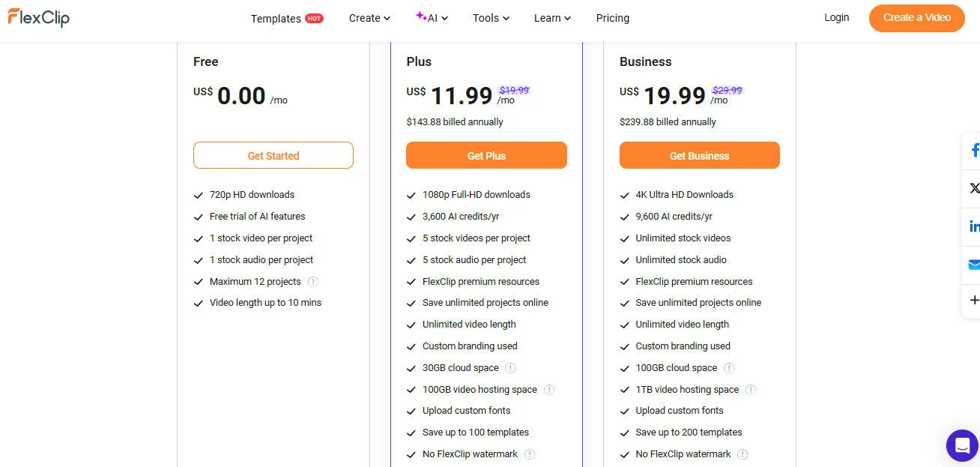This screenshot has height=467, width=980.
Task: Open the chat support bubble
Action: [x=962, y=445]
